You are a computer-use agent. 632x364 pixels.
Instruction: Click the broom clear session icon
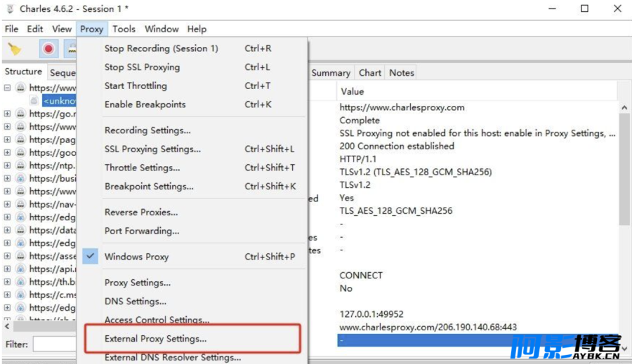15,49
